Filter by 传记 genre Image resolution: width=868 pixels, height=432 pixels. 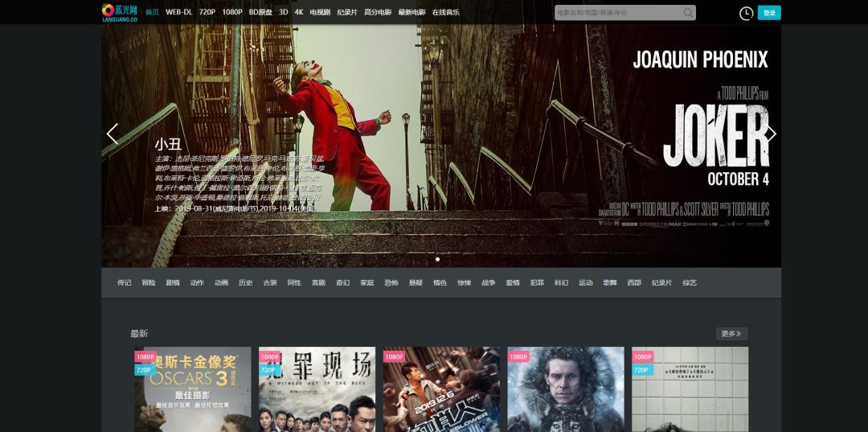pyautogui.click(x=124, y=283)
